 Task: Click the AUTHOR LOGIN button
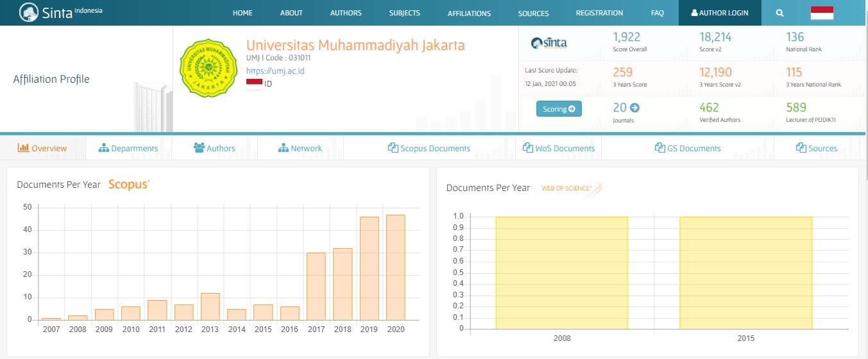coord(719,13)
